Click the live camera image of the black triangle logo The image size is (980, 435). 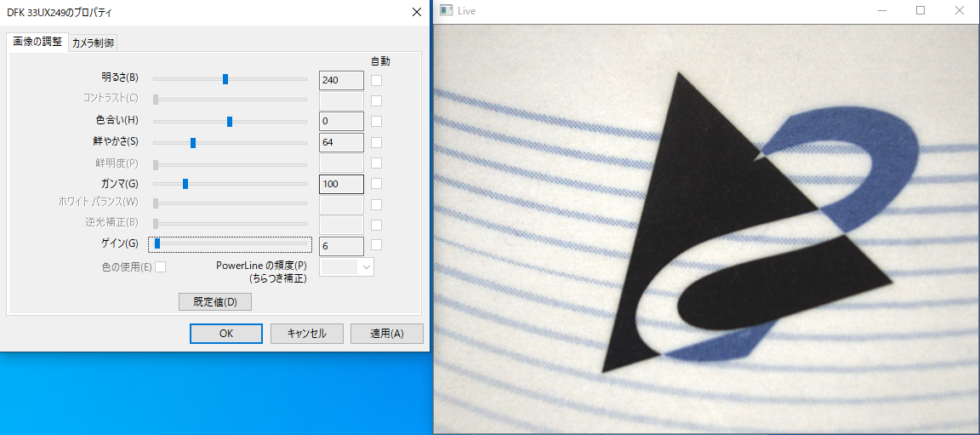(x=706, y=230)
